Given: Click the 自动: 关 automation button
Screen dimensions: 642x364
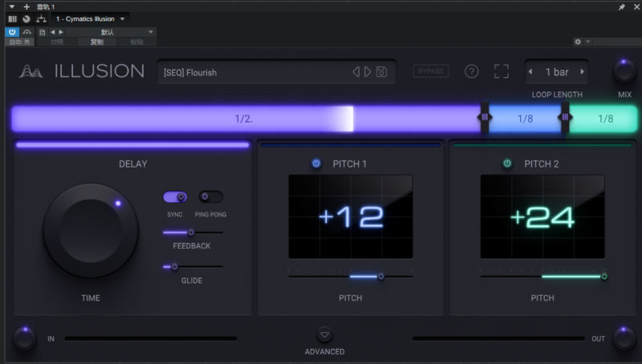Looking at the screenshot, I should coord(19,42).
